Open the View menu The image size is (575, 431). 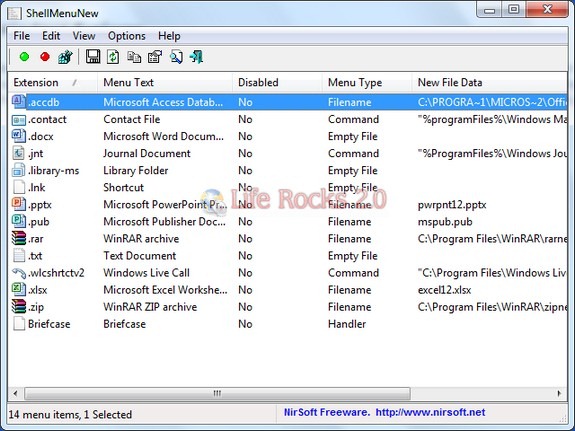[84, 36]
